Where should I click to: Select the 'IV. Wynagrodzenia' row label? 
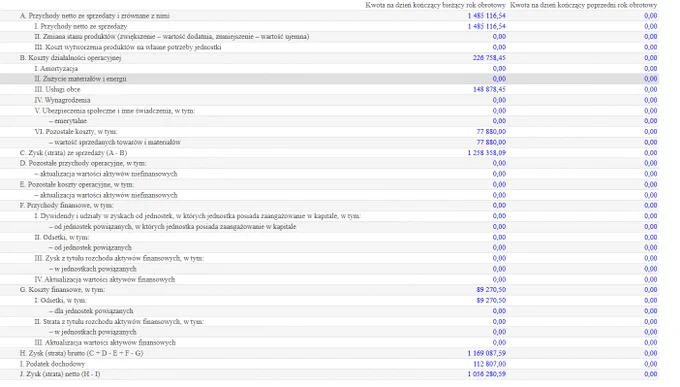(62, 100)
